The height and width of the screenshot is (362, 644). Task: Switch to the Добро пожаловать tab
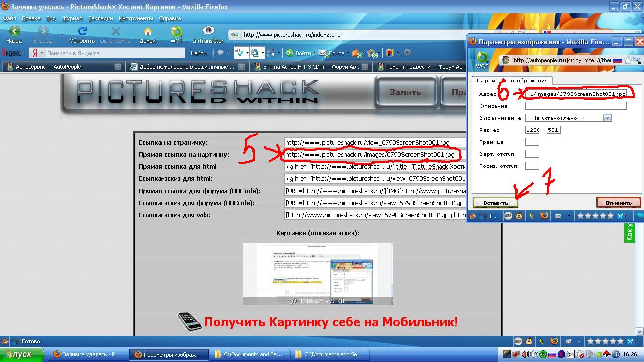click(187, 66)
